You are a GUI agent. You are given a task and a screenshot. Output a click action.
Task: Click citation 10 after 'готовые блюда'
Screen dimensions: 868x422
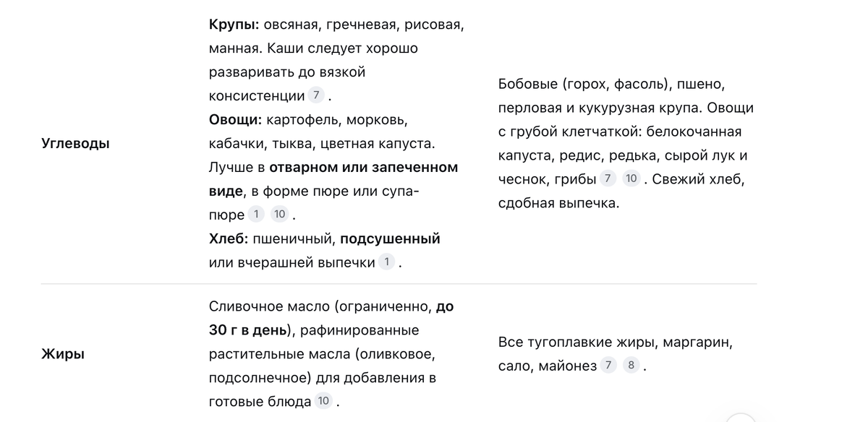pos(323,401)
